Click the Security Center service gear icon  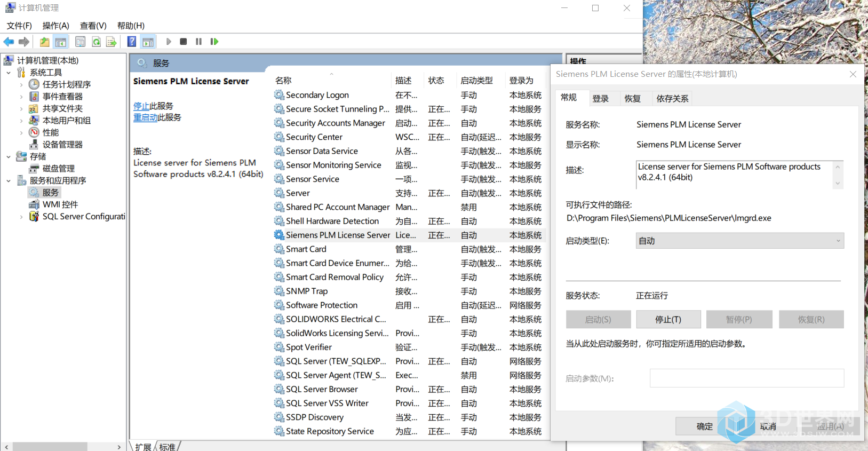click(279, 137)
